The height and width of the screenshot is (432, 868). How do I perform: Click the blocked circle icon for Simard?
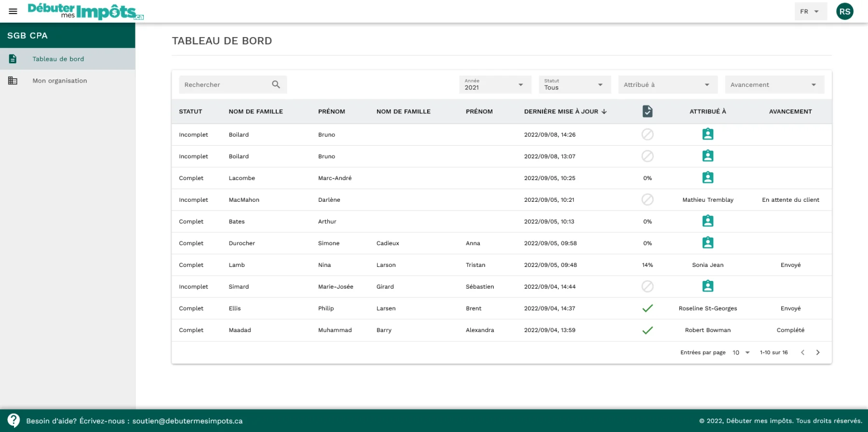pyautogui.click(x=648, y=286)
